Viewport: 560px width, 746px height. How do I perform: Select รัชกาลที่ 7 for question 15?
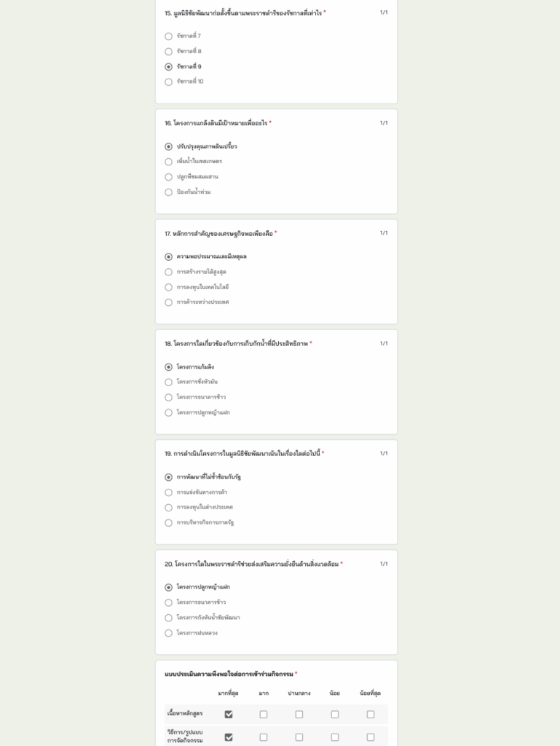(169, 36)
